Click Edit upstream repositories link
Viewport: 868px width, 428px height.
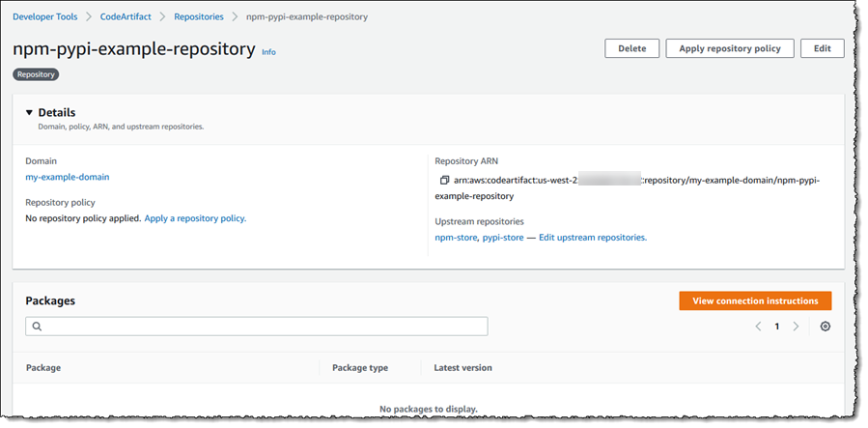click(593, 238)
